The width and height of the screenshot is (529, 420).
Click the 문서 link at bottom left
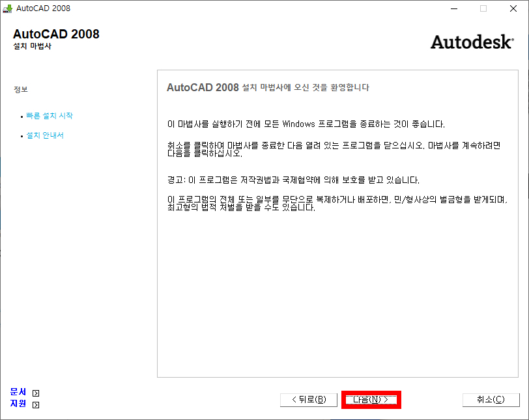18,392
